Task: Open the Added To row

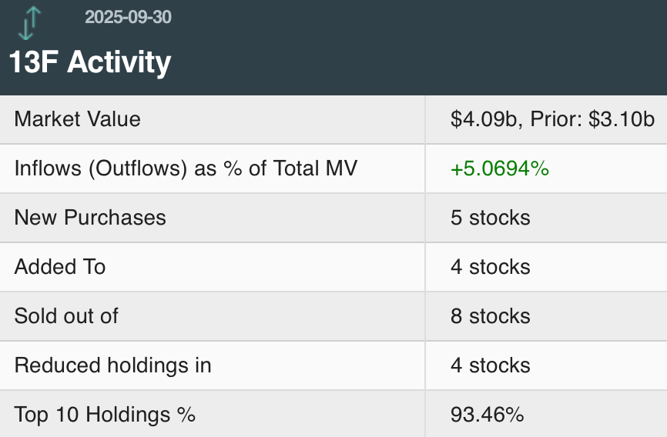Action: coord(59,266)
